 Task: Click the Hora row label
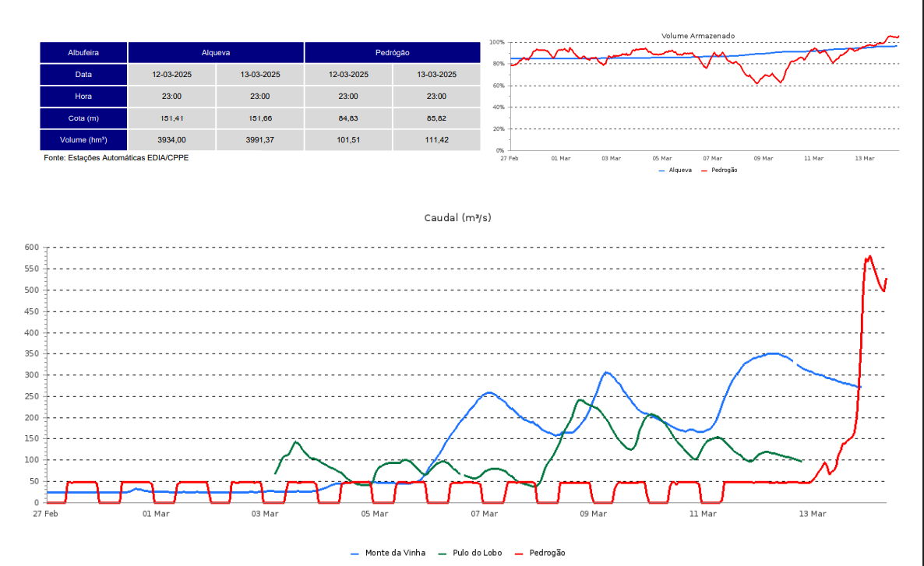[x=83, y=97]
